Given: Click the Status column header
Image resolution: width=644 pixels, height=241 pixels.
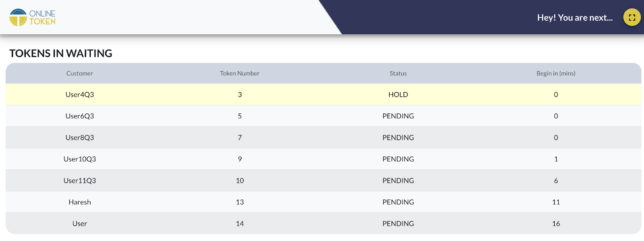Looking at the screenshot, I should coord(398,73).
